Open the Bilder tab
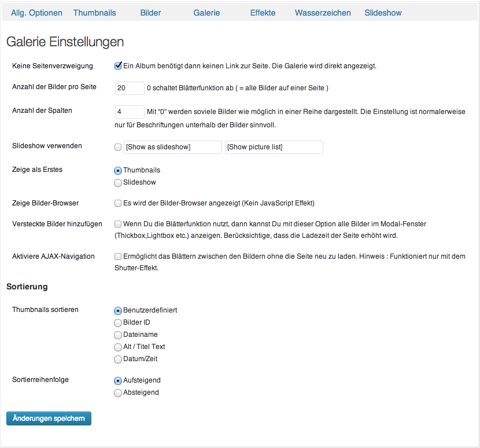The height and width of the screenshot is (448, 480). [150, 13]
